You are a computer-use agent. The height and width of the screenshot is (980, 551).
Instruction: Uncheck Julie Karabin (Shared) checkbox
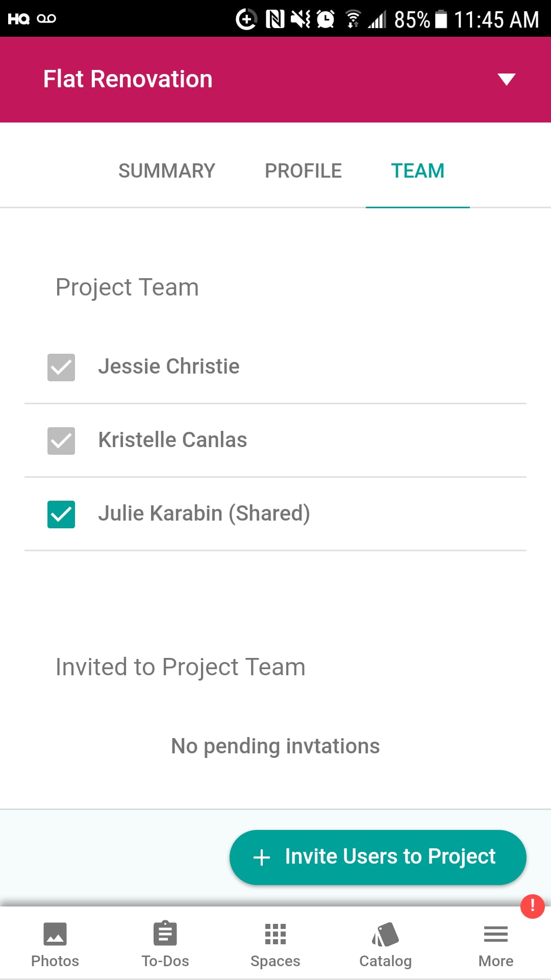click(61, 514)
